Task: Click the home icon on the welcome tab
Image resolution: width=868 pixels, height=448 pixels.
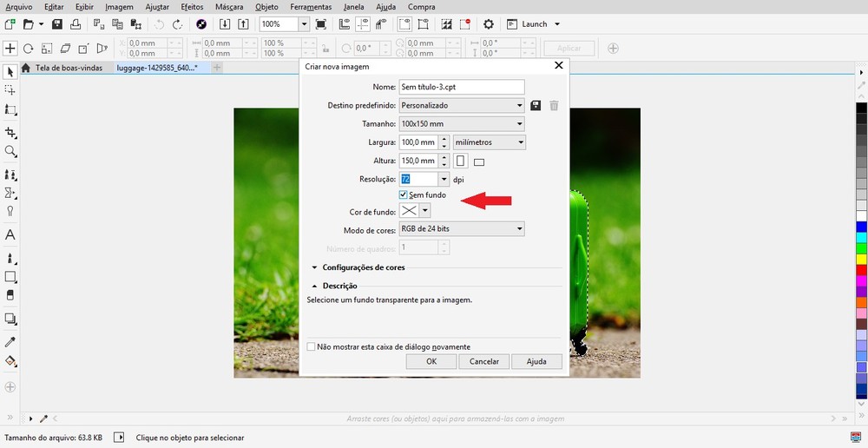Action: coord(25,68)
